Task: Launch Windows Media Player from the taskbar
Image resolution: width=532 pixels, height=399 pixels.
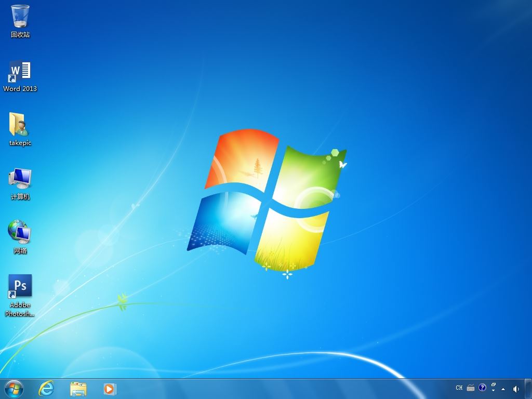Action: (x=110, y=389)
